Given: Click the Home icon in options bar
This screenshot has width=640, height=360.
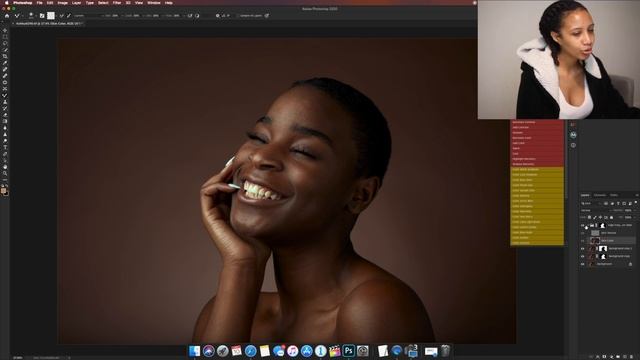Looking at the screenshot, I should (7, 16).
